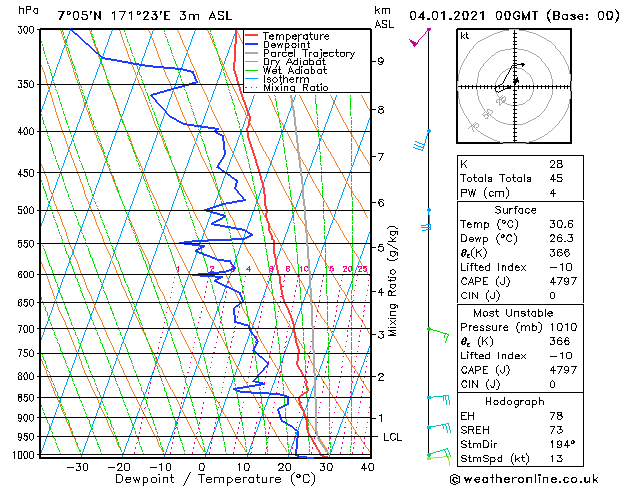Image resolution: width=629 pixels, height=486 pixels.
Task: Click the 'Dry Adiabat' legend entry
Action: coord(294,62)
